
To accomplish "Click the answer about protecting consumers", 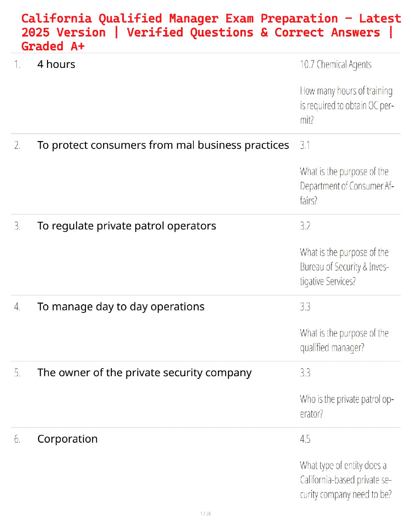I will click(x=163, y=145).
